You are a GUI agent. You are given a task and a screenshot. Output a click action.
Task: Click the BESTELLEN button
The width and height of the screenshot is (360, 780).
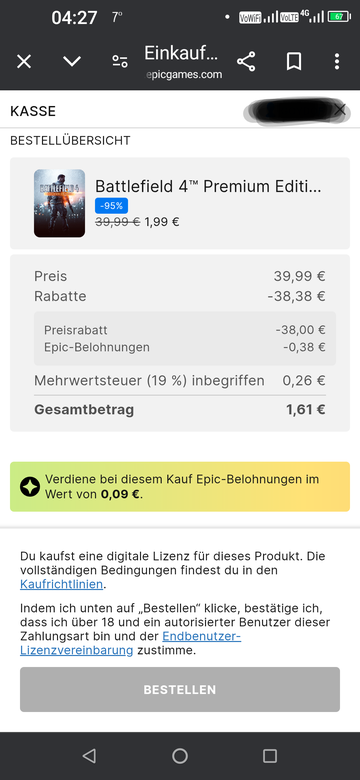pos(180,689)
